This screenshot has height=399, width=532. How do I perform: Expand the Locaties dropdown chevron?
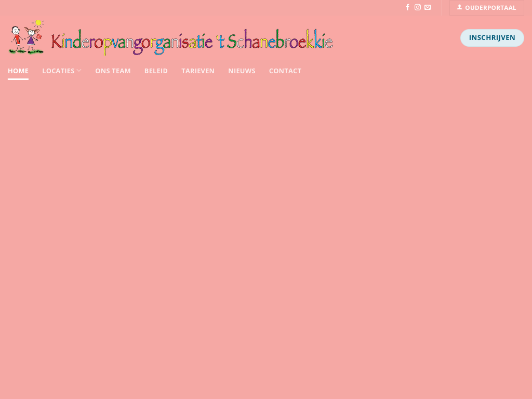tap(79, 71)
